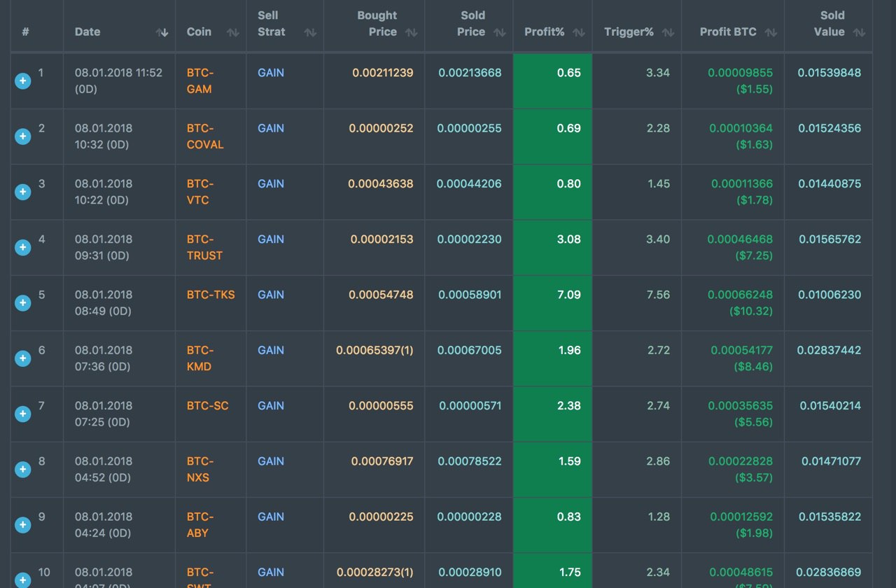Open the BTC-GAM coin link

(200, 81)
